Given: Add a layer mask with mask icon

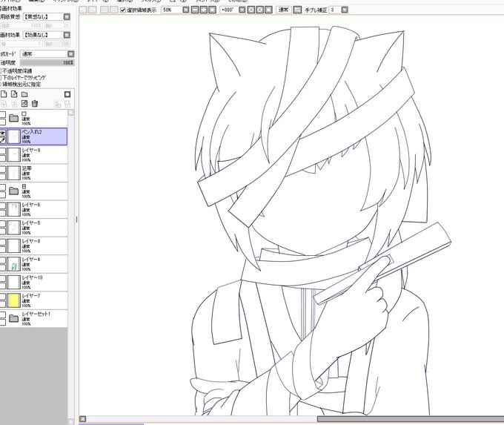Looking at the screenshot, I should coord(67,94).
